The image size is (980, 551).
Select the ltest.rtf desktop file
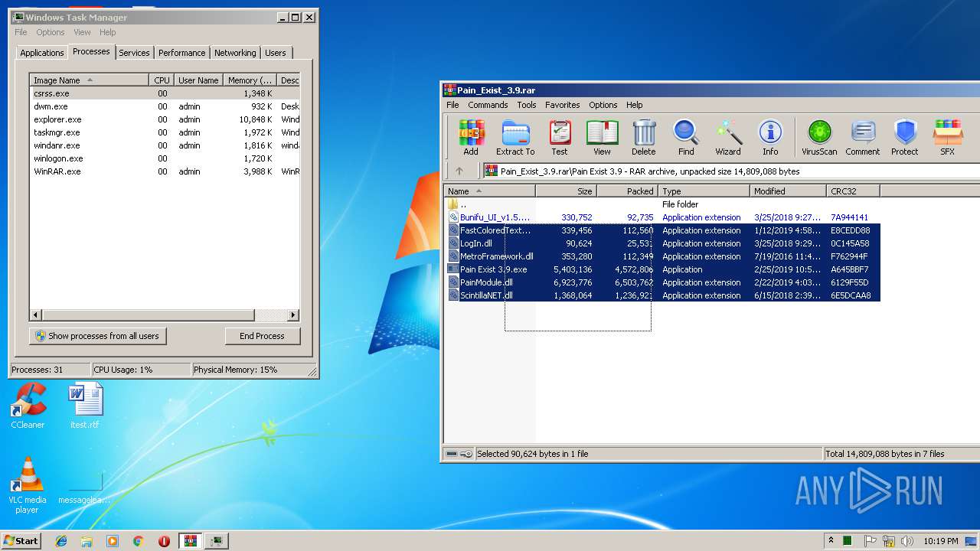pos(85,406)
